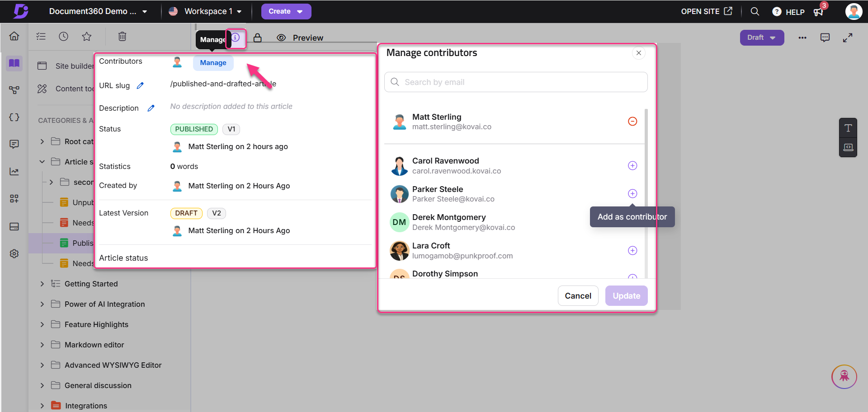Expand the Feature Highlights category
The width and height of the screenshot is (868, 412).
pyautogui.click(x=42, y=324)
